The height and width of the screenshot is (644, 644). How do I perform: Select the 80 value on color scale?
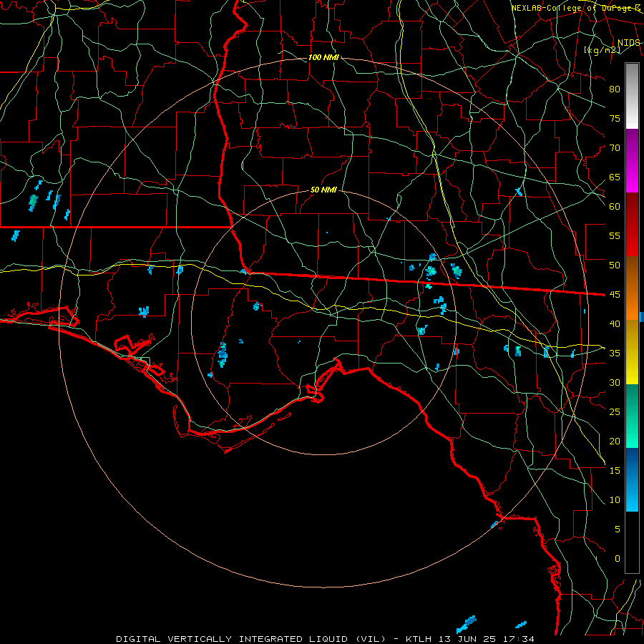pos(615,89)
